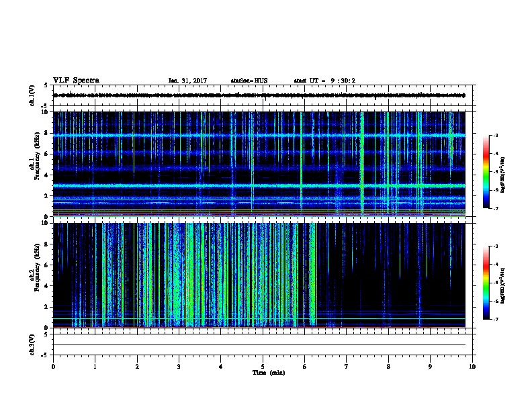Click the "5" voltage tick of ch.1(V) panel
Screen dimensions: 532x411
click(x=46, y=85)
